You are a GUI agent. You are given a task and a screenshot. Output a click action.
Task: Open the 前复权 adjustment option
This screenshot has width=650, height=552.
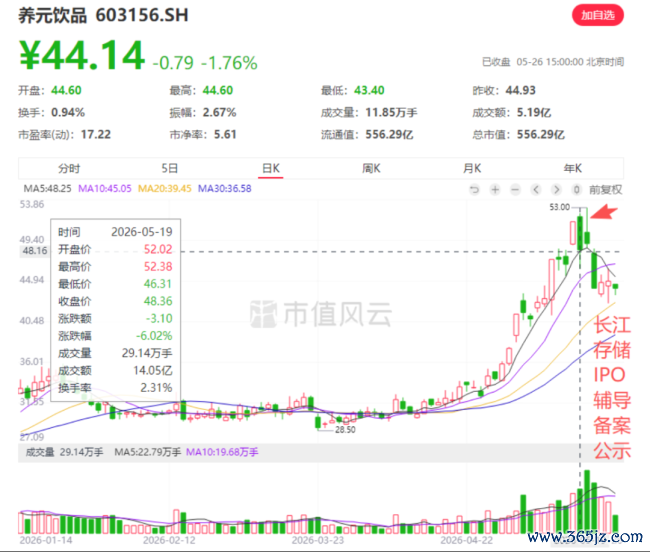[x=606, y=190]
